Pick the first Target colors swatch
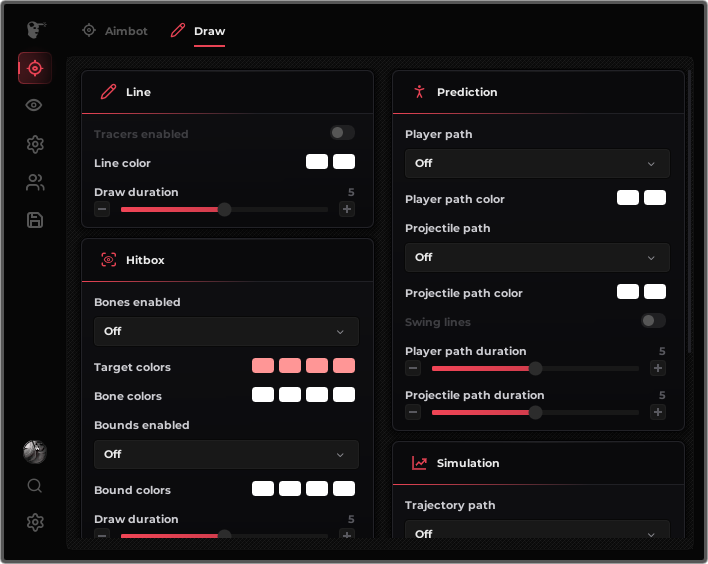Viewport: 708px width, 564px height. click(x=263, y=366)
